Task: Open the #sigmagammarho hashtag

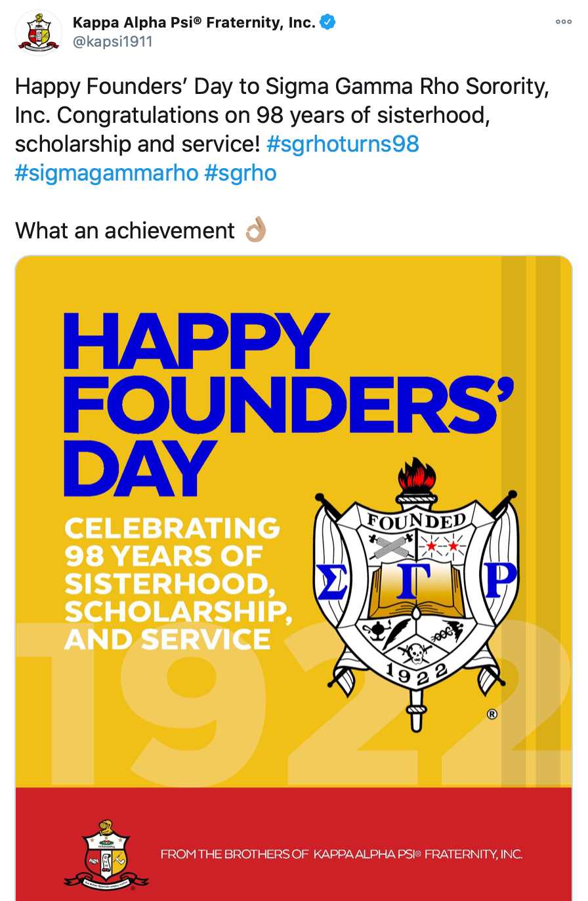Action: [x=106, y=173]
